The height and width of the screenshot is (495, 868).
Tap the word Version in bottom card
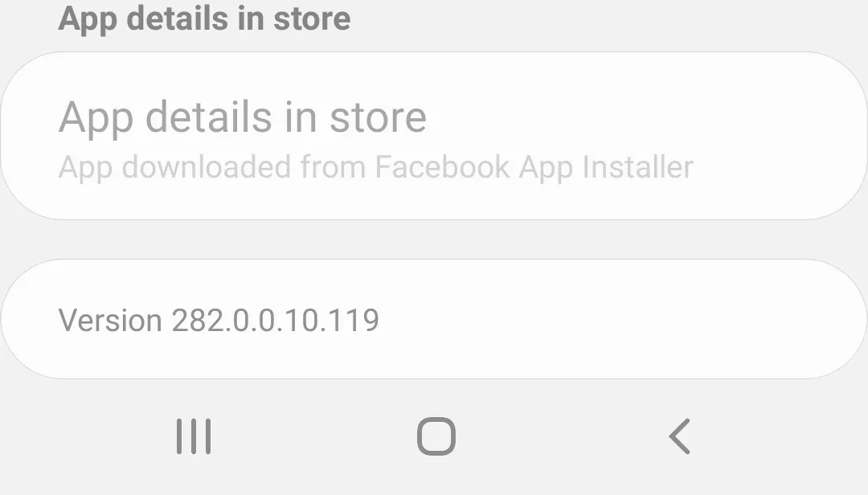click(x=110, y=320)
